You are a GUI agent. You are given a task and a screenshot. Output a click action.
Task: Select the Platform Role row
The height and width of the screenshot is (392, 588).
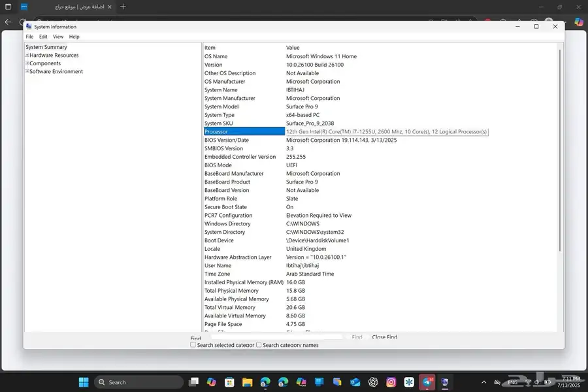pyautogui.click(x=380, y=199)
